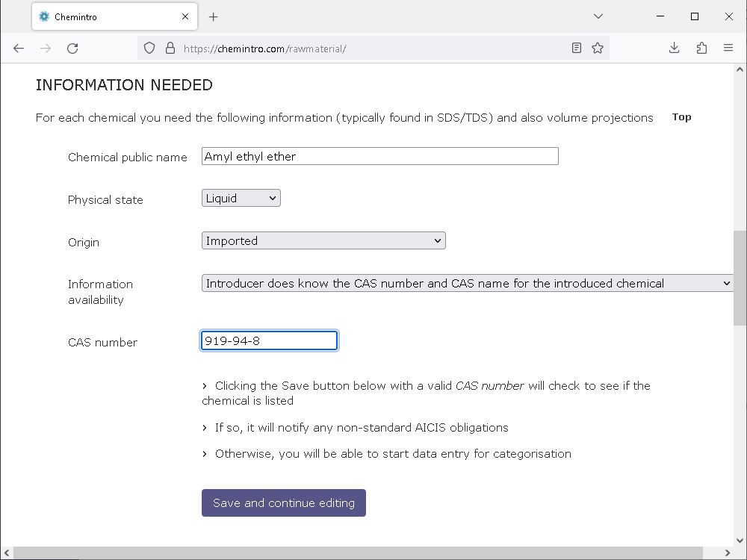Click the Chemical public name label
Screen dimensions: 747x560
coord(127,157)
